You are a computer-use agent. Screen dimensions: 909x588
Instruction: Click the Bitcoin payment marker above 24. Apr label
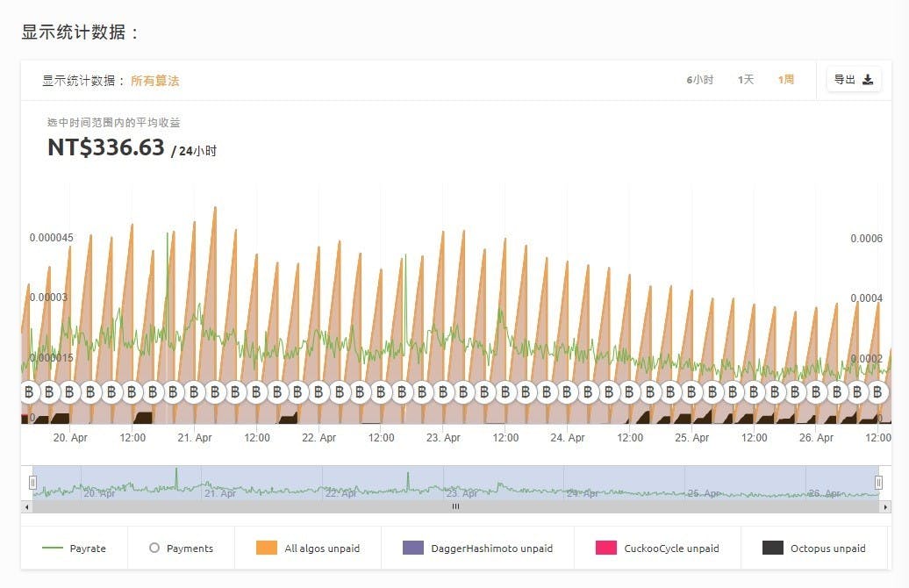567,392
